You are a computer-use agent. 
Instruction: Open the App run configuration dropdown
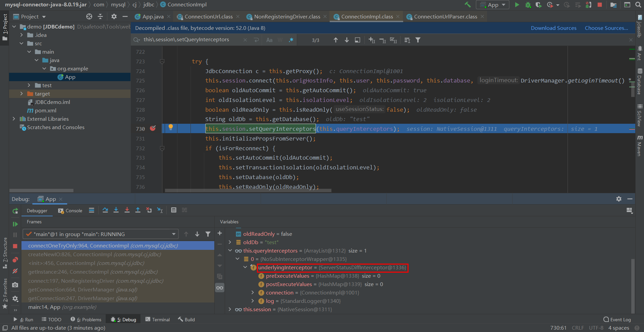click(x=492, y=5)
